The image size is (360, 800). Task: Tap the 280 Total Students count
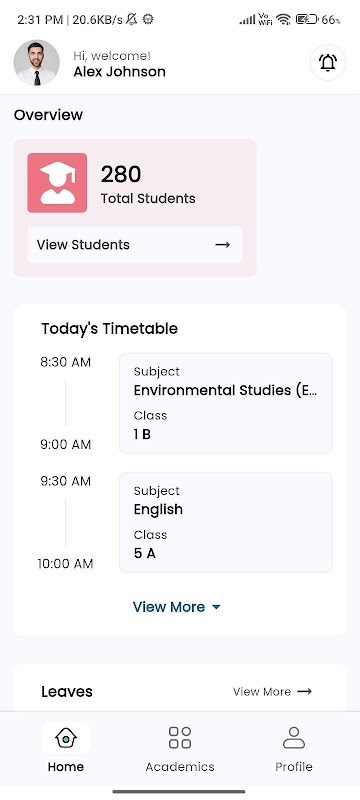coord(148,184)
